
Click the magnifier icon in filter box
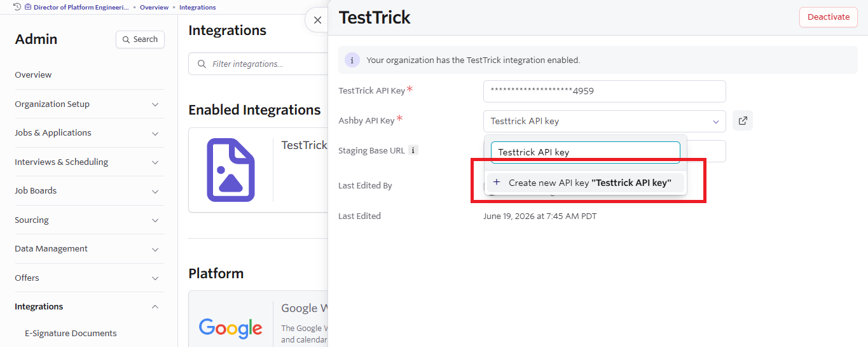click(202, 64)
